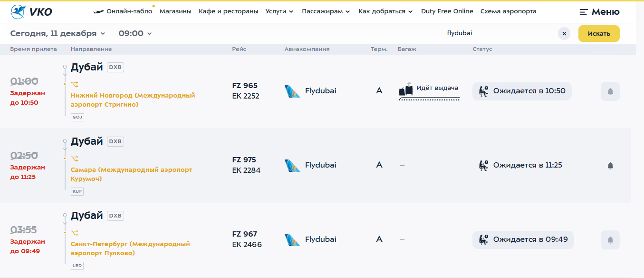Toggle notification bell for flight FZ 967
This screenshot has width=644, height=278.
(610, 240)
